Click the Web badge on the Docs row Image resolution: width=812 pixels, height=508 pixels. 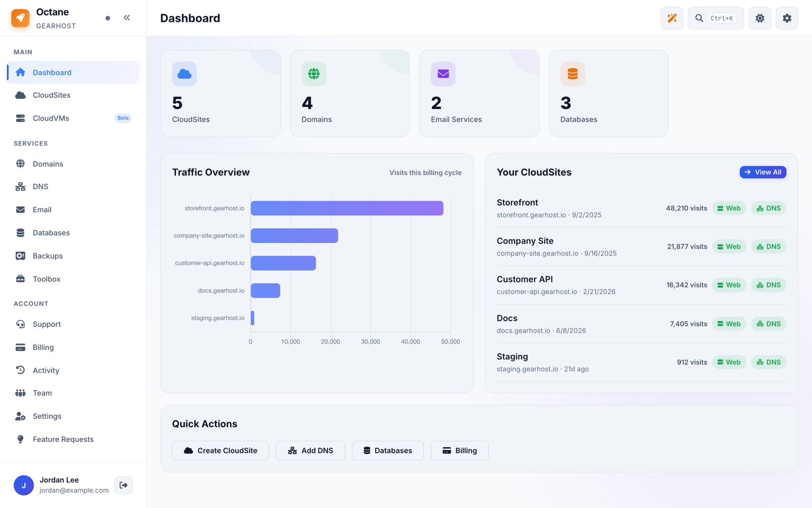(729, 324)
